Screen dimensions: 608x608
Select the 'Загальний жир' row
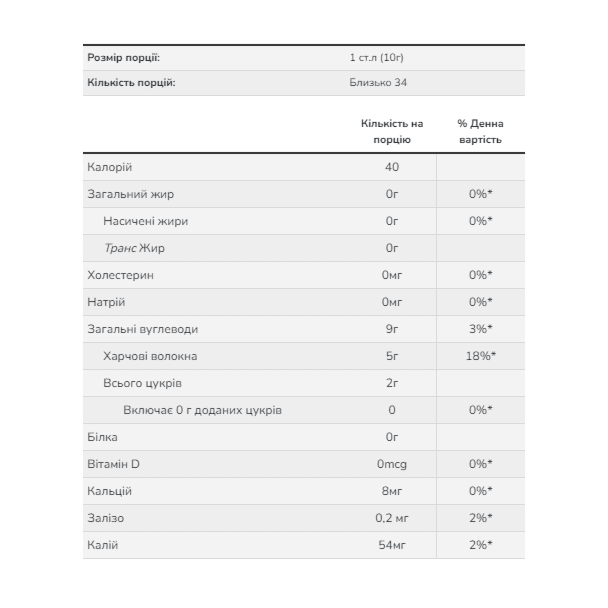click(304, 194)
